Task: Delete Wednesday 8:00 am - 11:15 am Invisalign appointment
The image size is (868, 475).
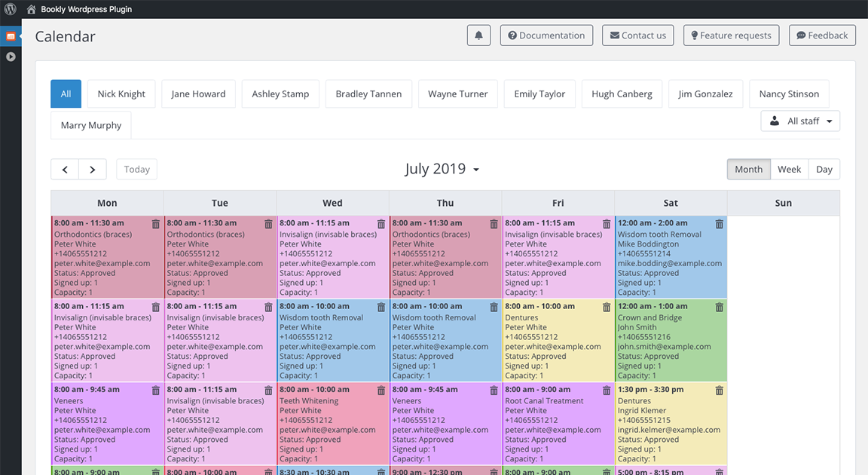Action: click(x=381, y=224)
